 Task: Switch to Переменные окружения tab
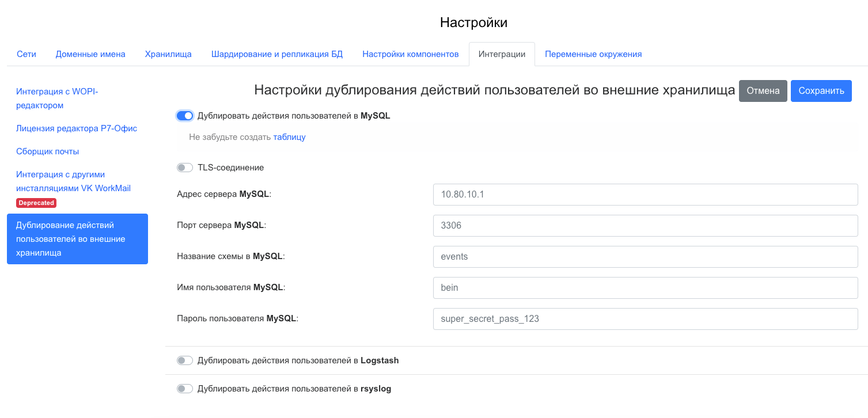[593, 54]
